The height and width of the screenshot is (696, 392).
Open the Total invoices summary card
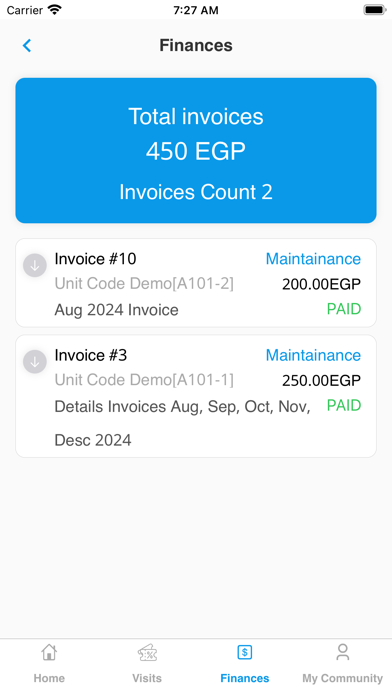point(196,150)
